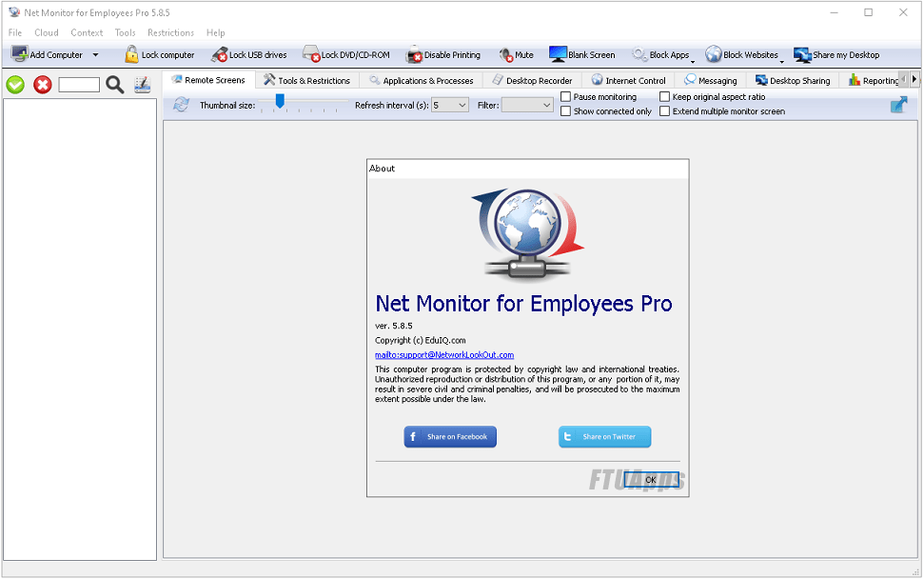The width and height of the screenshot is (924, 579).
Task: Click the blue pop-out arrow icon
Action: click(898, 105)
